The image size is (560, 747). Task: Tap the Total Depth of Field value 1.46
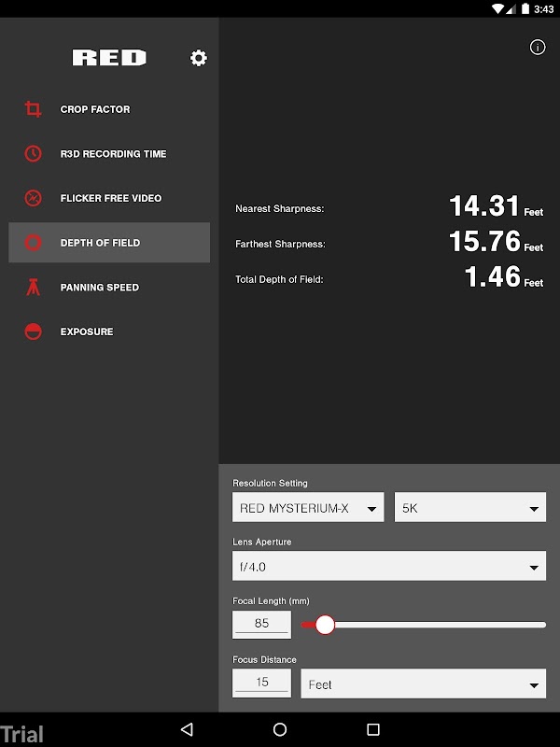point(493,276)
